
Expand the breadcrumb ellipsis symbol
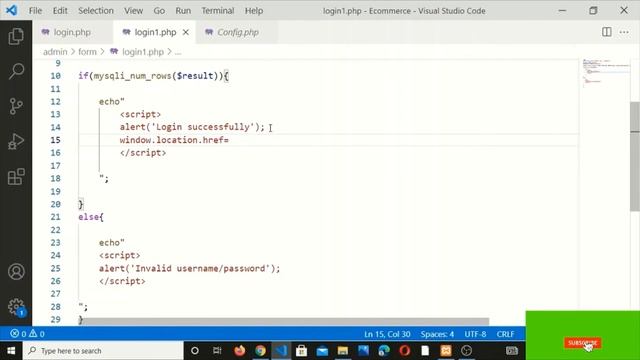point(178,52)
